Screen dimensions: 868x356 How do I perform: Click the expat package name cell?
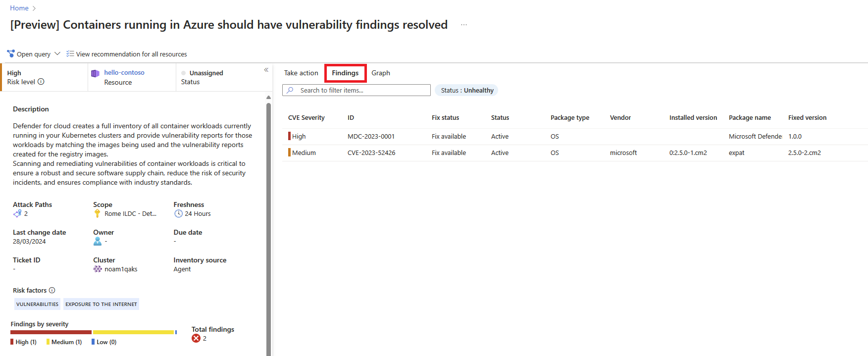[x=736, y=153]
